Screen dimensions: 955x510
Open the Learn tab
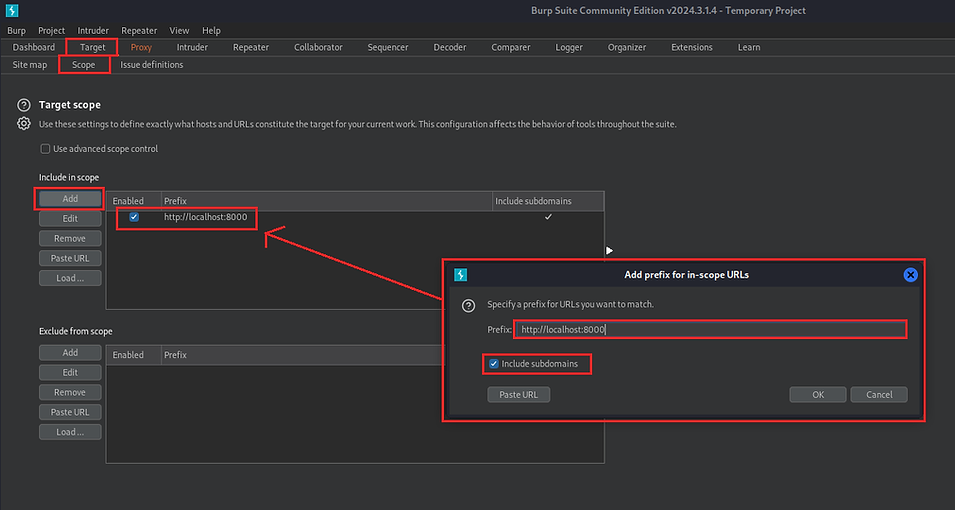coord(749,47)
